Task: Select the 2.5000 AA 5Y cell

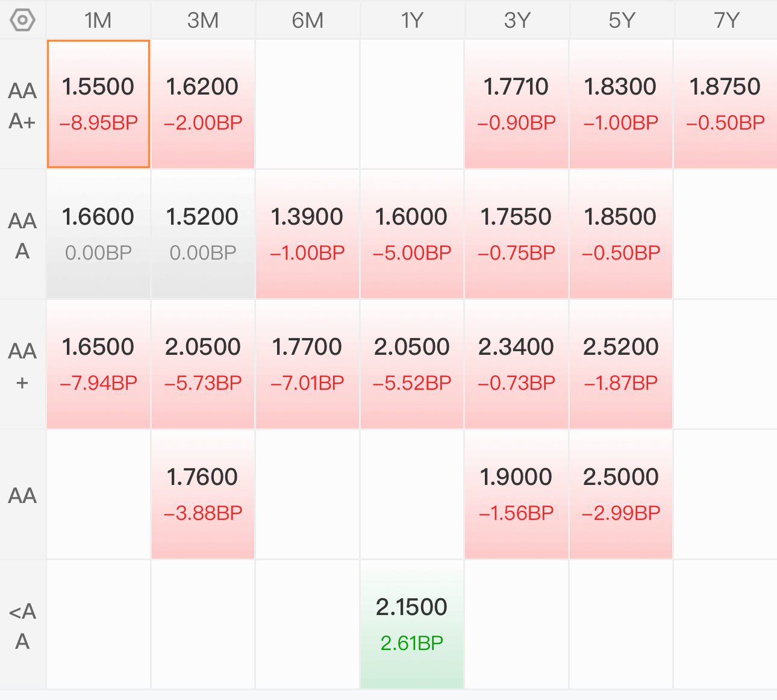Action: tap(621, 495)
